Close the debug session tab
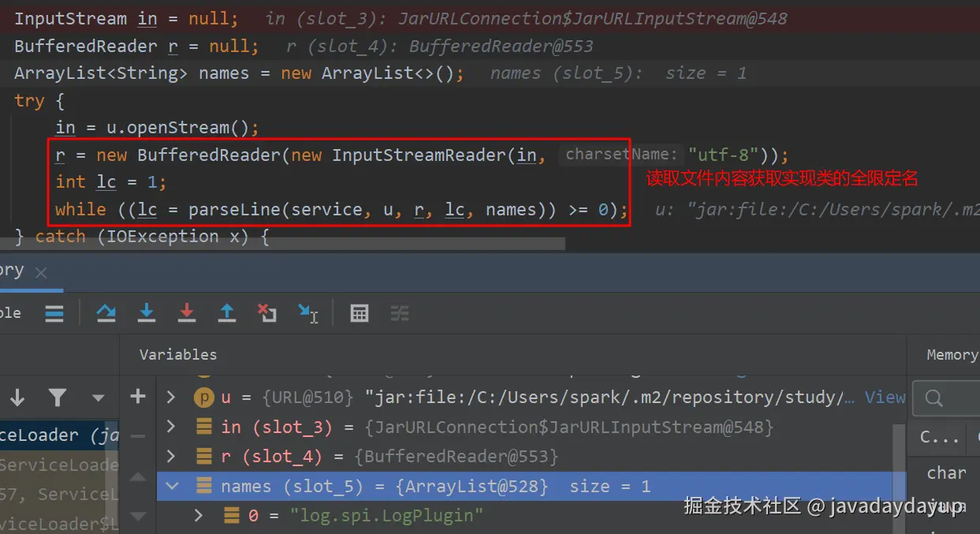The image size is (980, 534). tap(41, 273)
